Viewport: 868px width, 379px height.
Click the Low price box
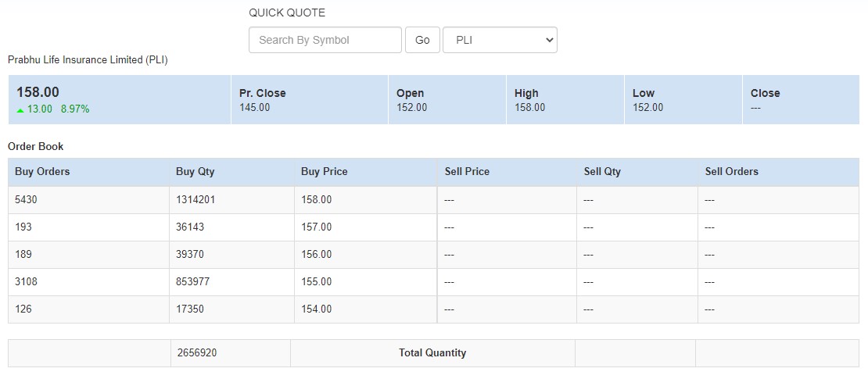tap(683, 100)
